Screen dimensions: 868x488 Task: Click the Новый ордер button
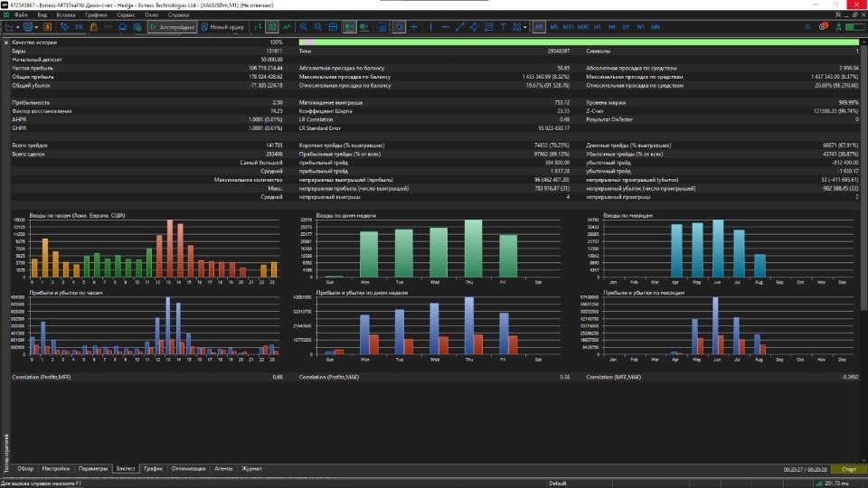[222, 26]
